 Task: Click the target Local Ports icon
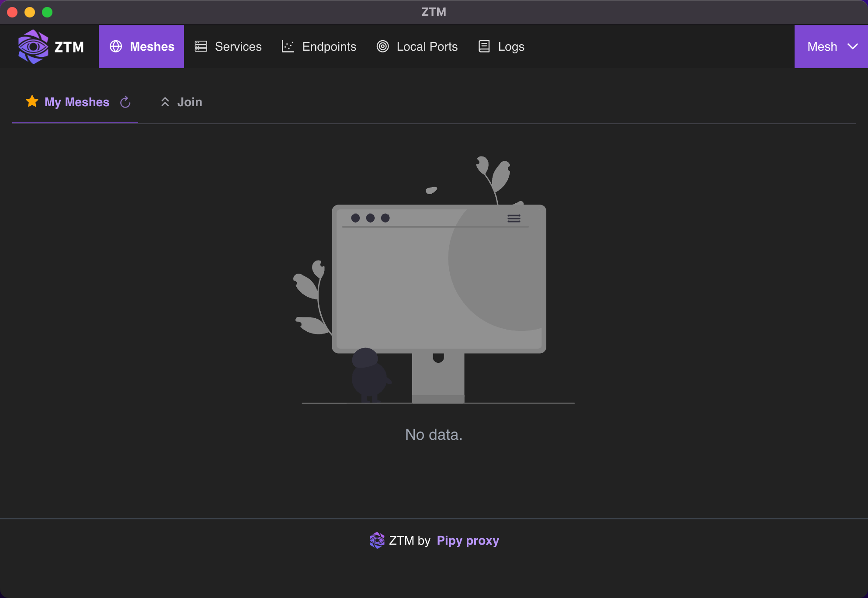coord(382,47)
